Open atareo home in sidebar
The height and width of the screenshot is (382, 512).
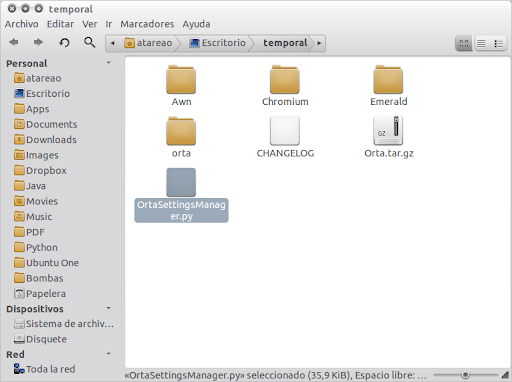coord(38,78)
